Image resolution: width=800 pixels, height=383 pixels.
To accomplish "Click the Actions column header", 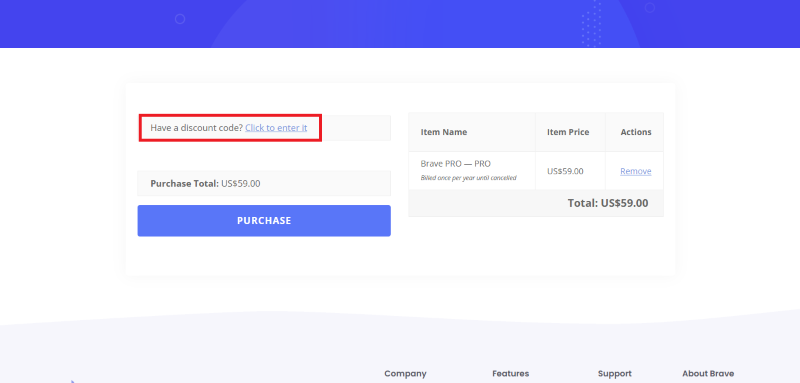I will pyautogui.click(x=636, y=132).
